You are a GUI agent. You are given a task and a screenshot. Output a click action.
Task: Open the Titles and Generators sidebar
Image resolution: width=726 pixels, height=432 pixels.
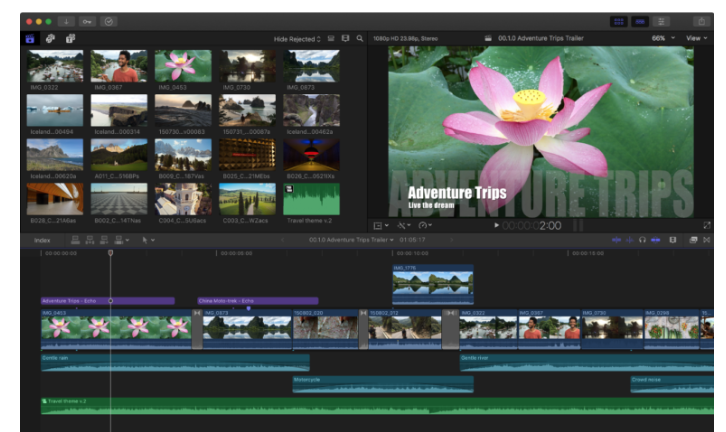coord(69,38)
